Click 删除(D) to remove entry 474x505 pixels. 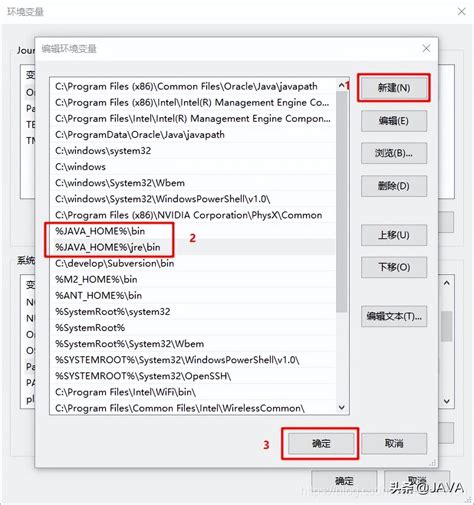394,186
